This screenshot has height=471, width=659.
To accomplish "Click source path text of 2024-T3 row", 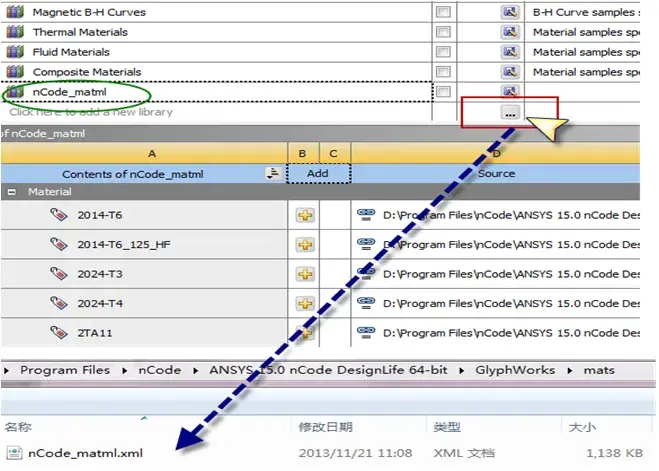I will coord(511,274).
